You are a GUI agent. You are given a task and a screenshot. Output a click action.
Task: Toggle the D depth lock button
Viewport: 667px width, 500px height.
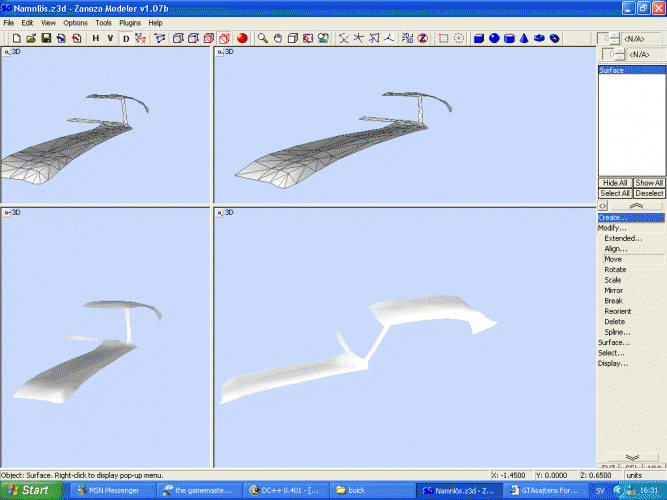tap(126, 38)
